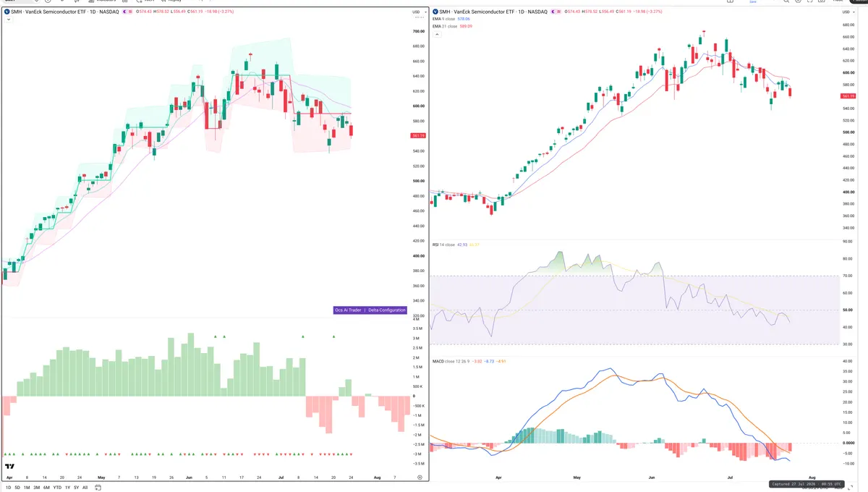
Task: Click the May label on left time axis
Action: [x=101, y=478]
